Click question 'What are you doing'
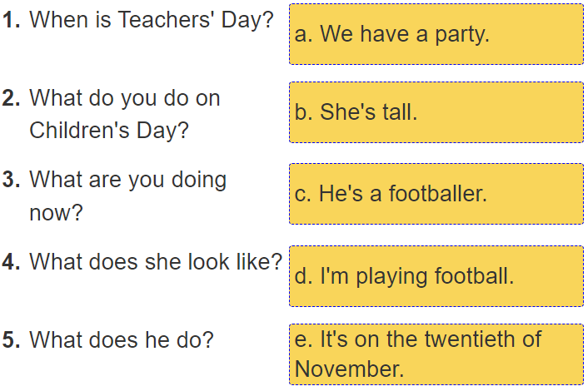 tap(127, 180)
